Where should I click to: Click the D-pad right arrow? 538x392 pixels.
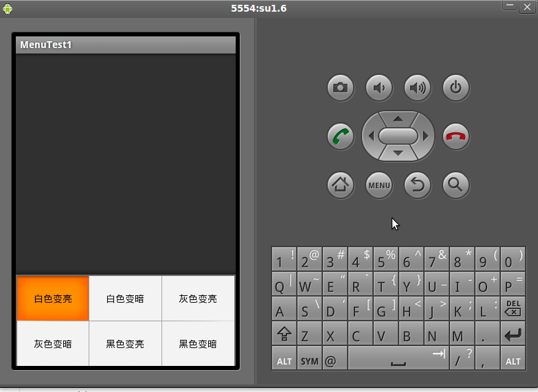pos(426,136)
